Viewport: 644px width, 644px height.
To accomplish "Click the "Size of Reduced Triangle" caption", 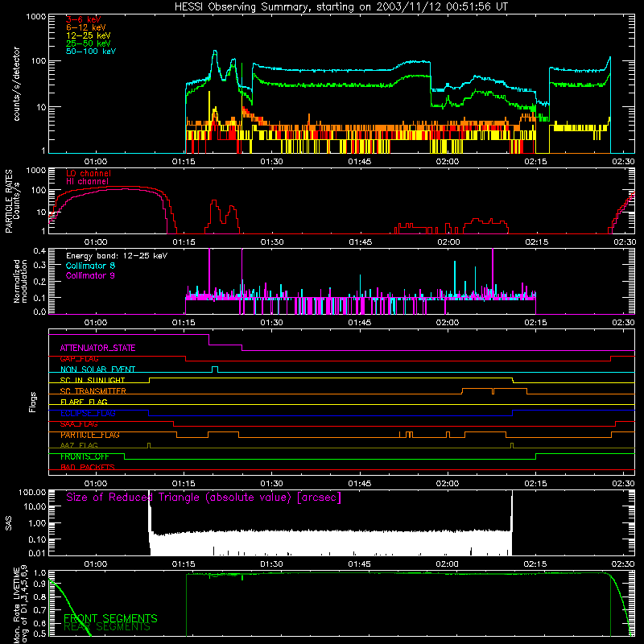I will pyautogui.click(x=204, y=497).
